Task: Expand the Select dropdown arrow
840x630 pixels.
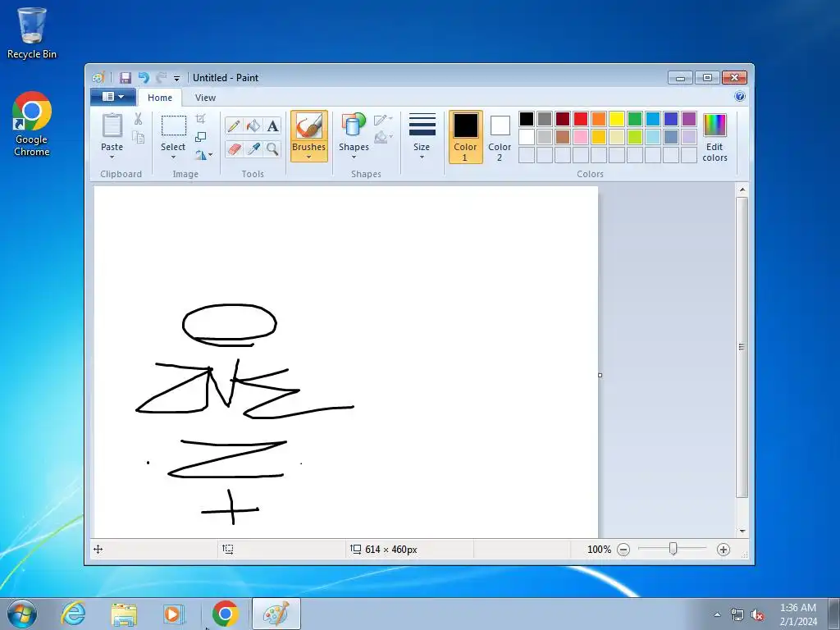Action: (173, 157)
